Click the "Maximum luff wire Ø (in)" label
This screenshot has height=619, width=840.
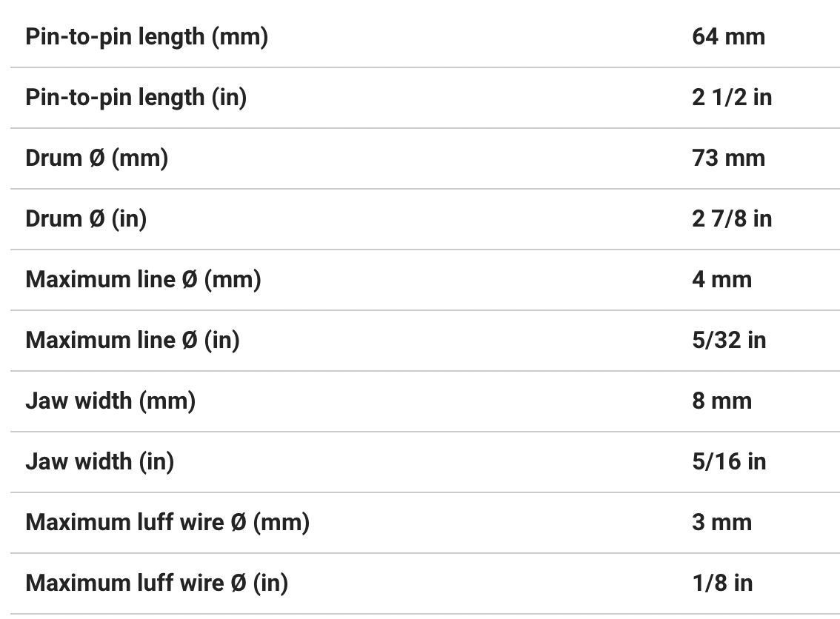point(157,583)
